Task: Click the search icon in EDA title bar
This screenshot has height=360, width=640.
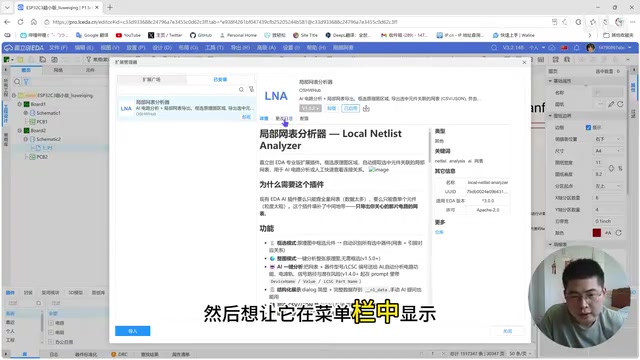Action: pos(494,48)
